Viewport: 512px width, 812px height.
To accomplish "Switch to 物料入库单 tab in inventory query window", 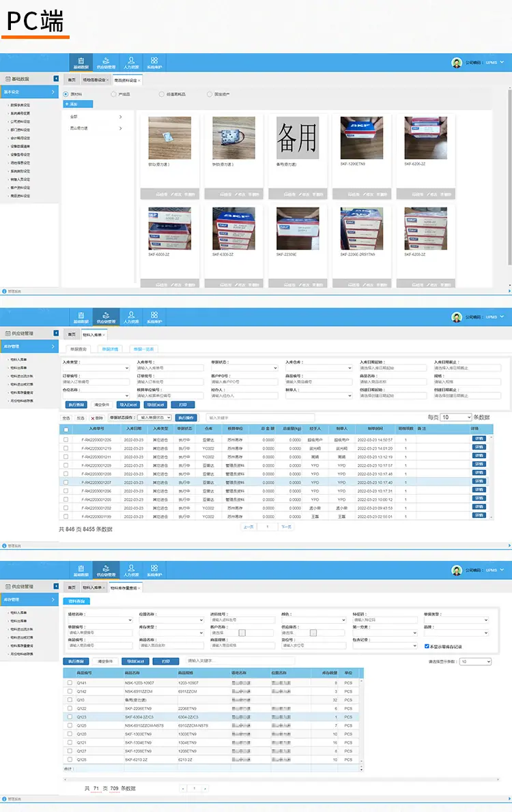I will click(x=94, y=588).
